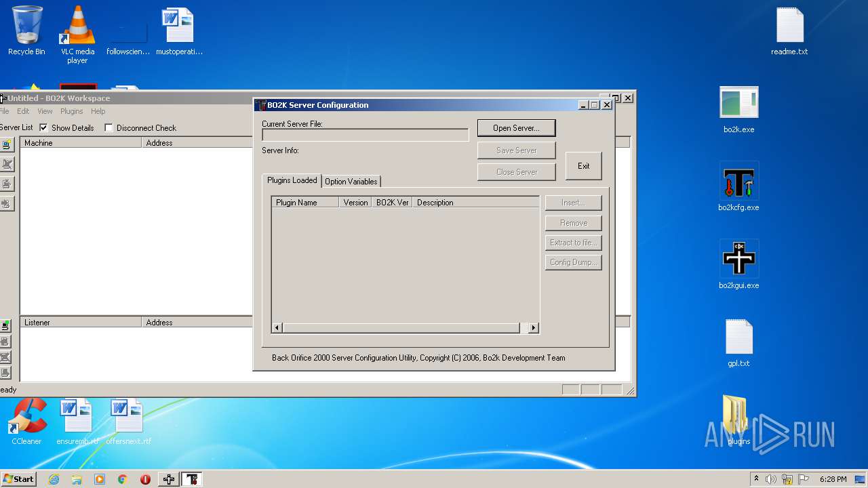Close the BO2K Server Configuration window
The width and height of the screenshot is (868, 488).
pos(607,105)
